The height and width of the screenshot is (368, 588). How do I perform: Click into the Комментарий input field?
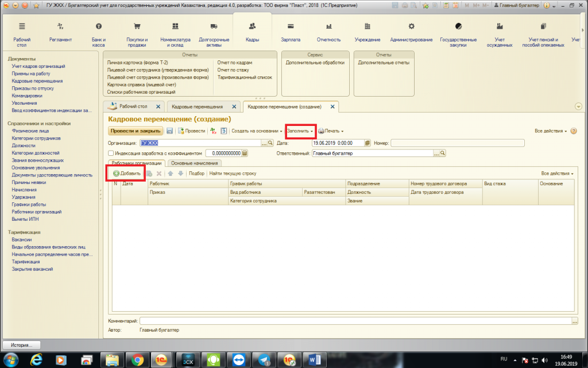(356, 321)
